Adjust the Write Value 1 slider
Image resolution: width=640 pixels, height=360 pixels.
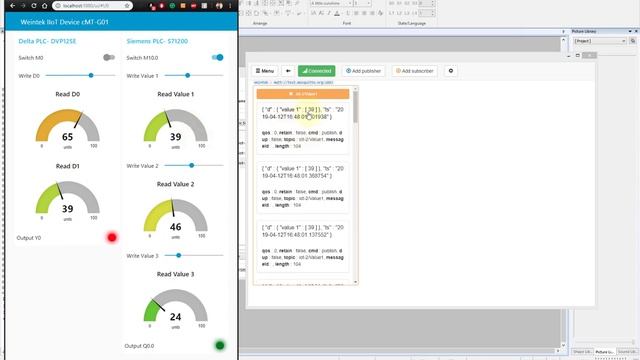click(193, 76)
